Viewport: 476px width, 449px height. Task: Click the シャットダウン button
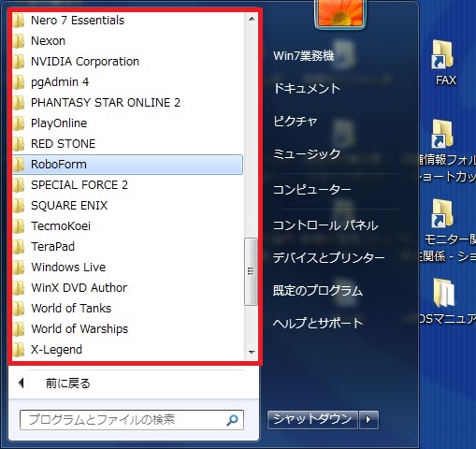click(x=312, y=420)
